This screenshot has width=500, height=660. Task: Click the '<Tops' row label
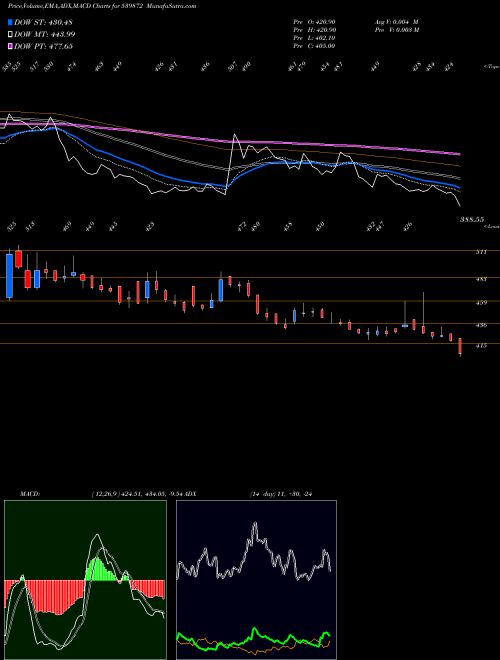[491, 67]
